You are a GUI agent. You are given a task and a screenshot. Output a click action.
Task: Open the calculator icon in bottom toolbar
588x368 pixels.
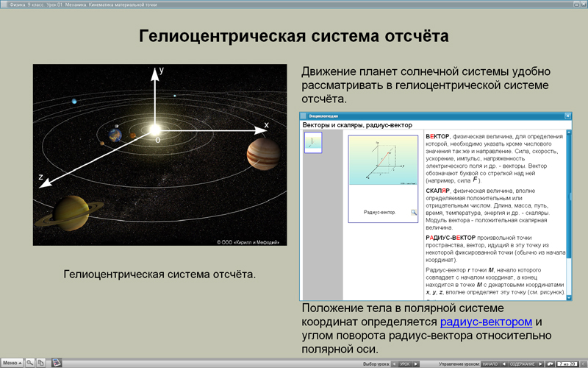[x=57, y=363]
